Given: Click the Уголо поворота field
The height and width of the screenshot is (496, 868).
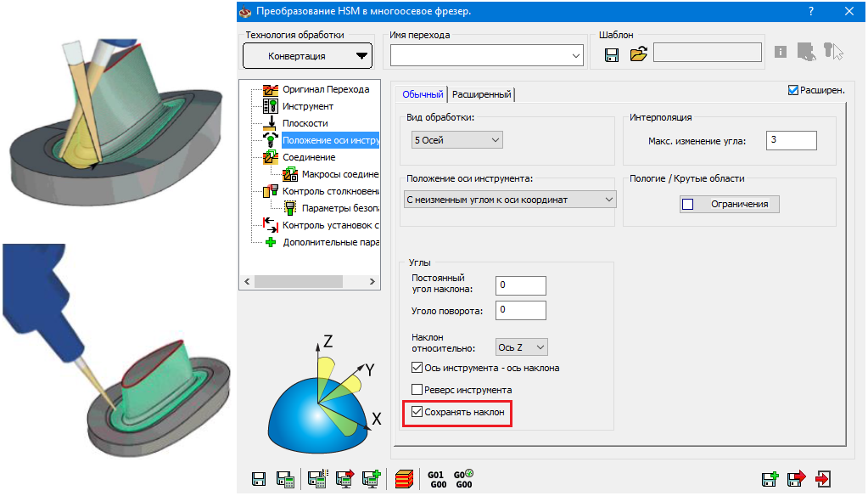Looking at the screenshot, I should (521, 310).
